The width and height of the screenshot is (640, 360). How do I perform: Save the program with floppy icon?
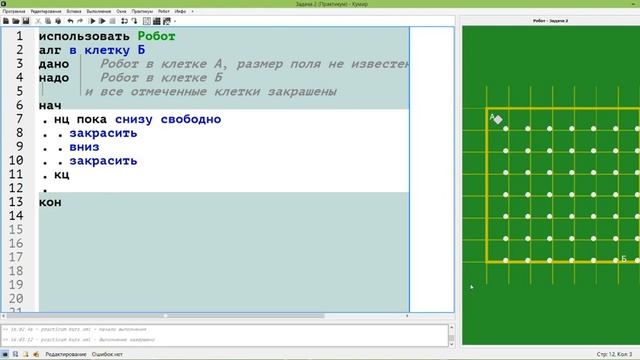click(x=26, y=21)
